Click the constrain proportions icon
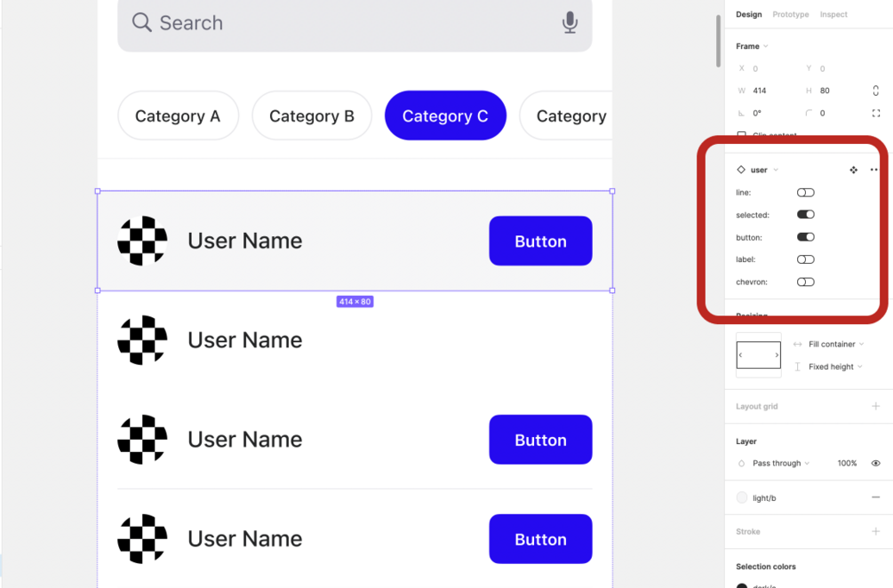This screenshot has height=588, width=893. (876, 91)
